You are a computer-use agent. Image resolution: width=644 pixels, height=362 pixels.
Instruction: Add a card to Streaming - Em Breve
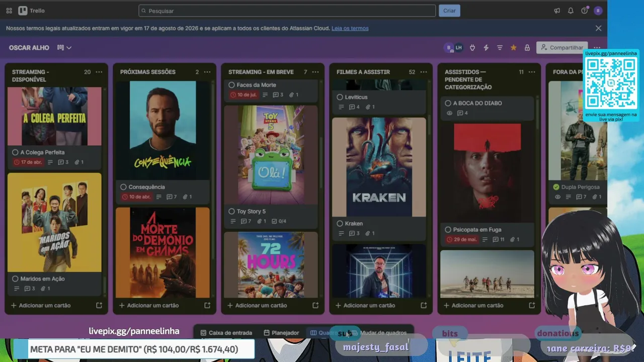[257, 305]
